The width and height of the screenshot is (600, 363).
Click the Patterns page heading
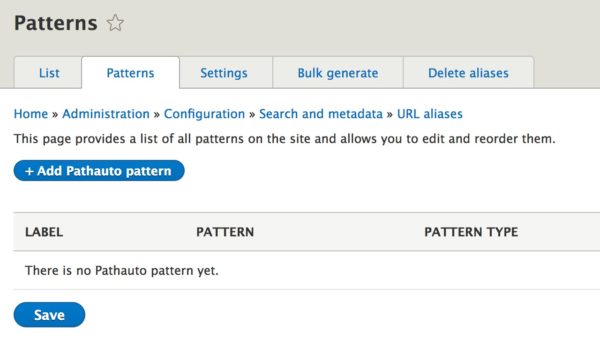point(56,23)
